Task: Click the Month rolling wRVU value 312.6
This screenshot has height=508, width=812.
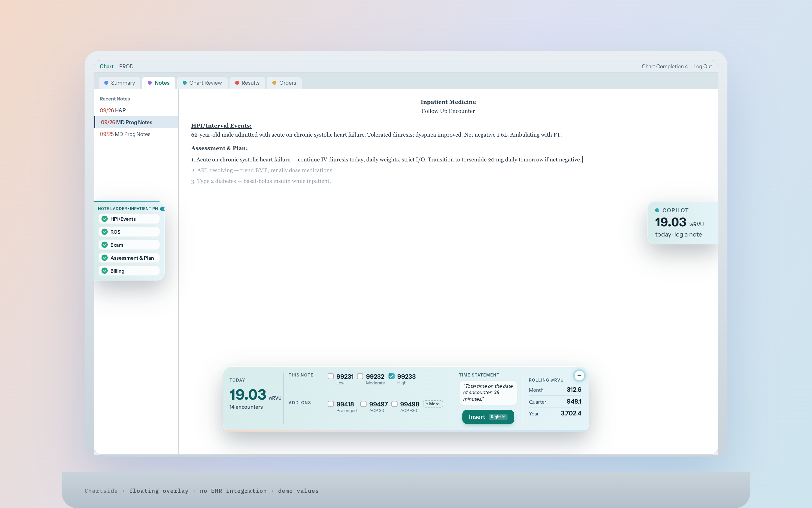Action: point(574,390)
